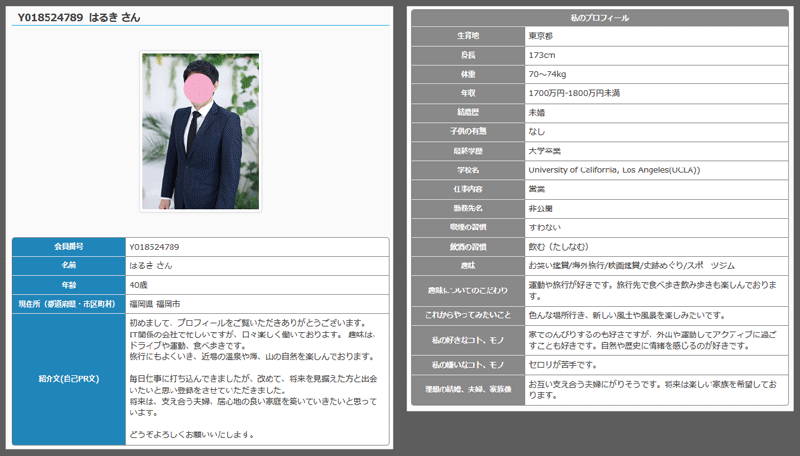The image size is (800, 456).
Task: Select the 子供の有無 label cell
Action: tap(468, 132)
